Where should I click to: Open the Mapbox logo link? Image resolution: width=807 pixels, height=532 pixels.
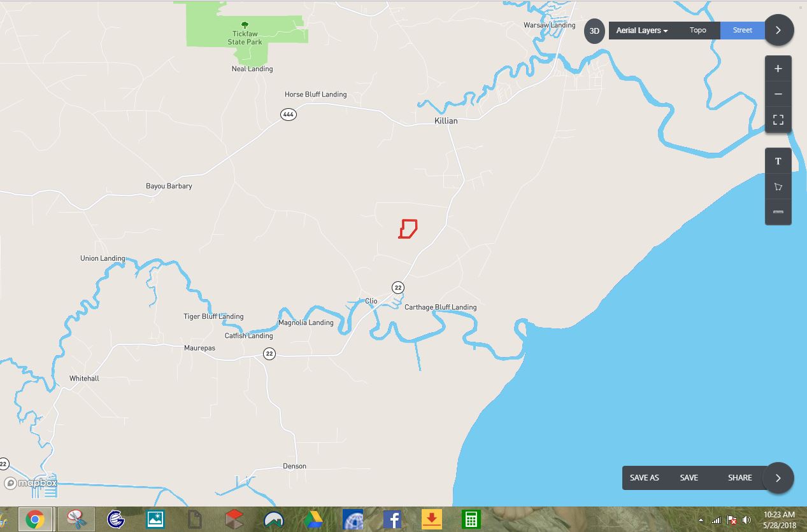31,483
